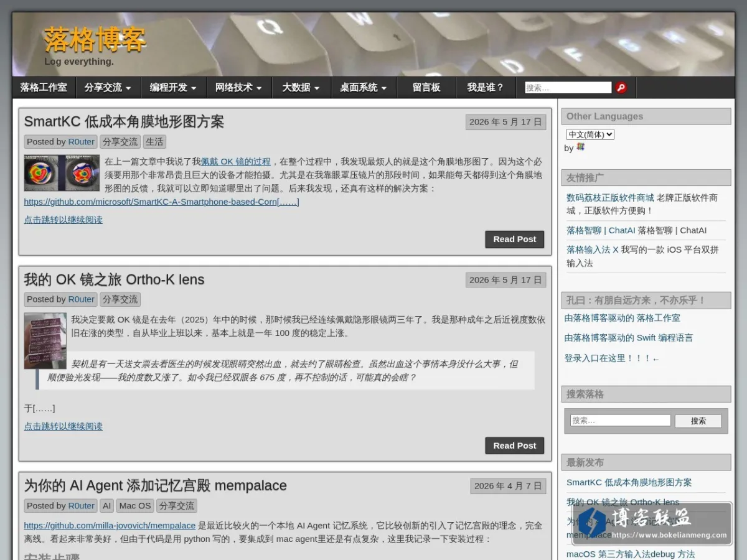Click the R0uter author link on SmartKC post
Image resolution: width=747 pixels, height=560 pixels.
pyautogui.click(x=82, y=142)
